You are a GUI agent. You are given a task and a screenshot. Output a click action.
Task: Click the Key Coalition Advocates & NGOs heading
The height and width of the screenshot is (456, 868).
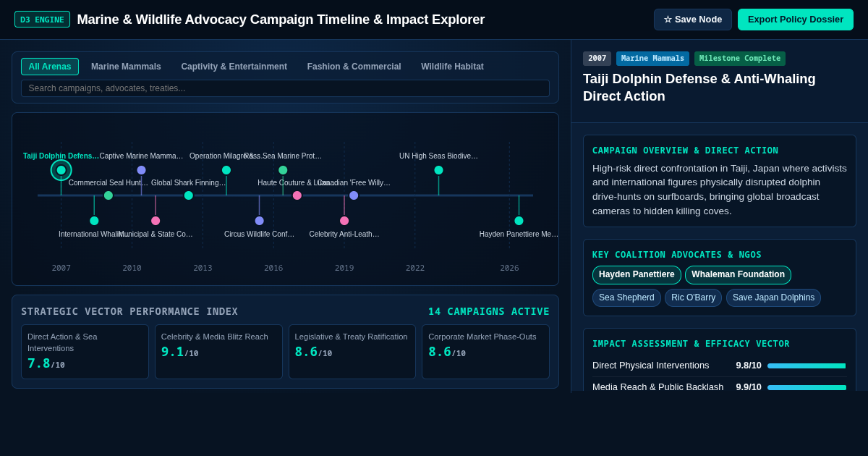[677, 255]
